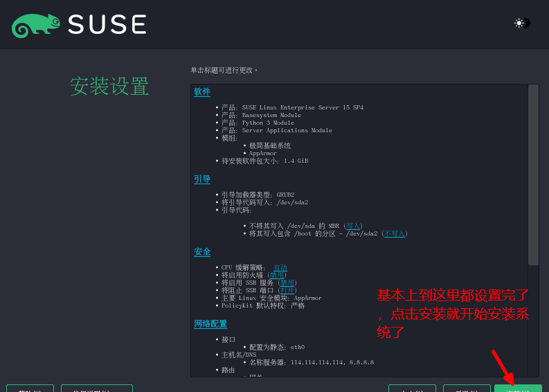Click 打开 link next to SSH 端口
Screen dimensions: 549x392
click(287, 290)
